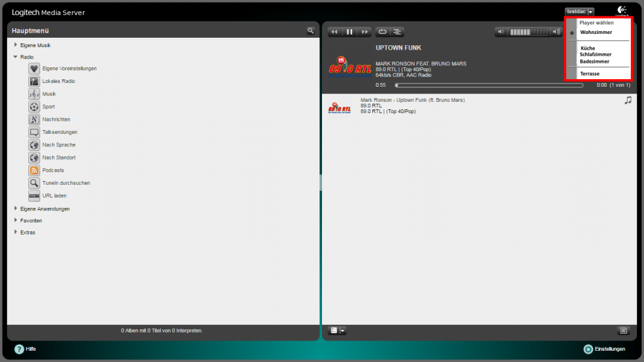Collapse the Radio tree node
The image size is (644, 362).
tap(16, 57)
